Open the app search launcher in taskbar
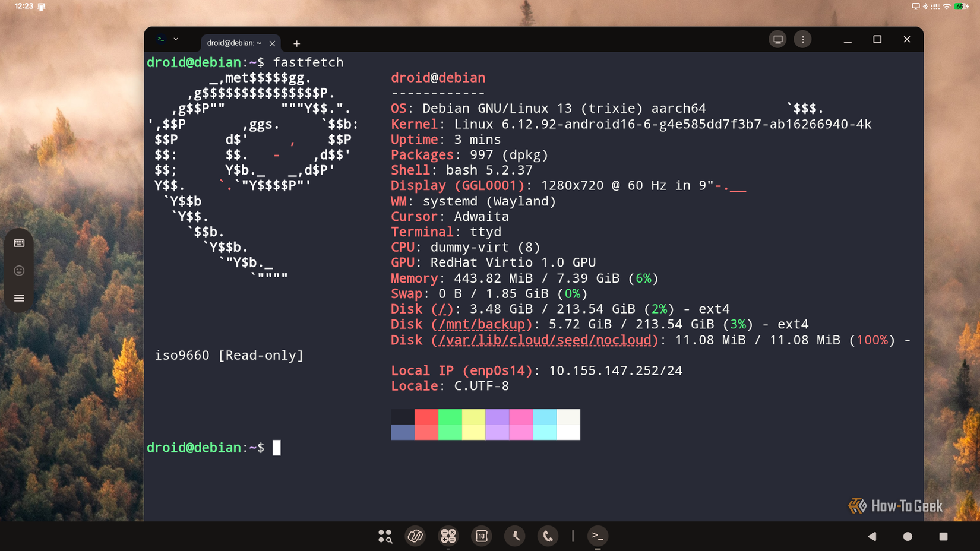This screenshot has height=551, width=980. tap(385, 536)
